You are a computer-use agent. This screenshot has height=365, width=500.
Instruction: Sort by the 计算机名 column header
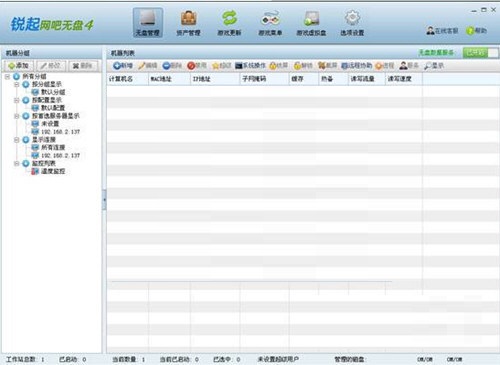tap(127, 79)
